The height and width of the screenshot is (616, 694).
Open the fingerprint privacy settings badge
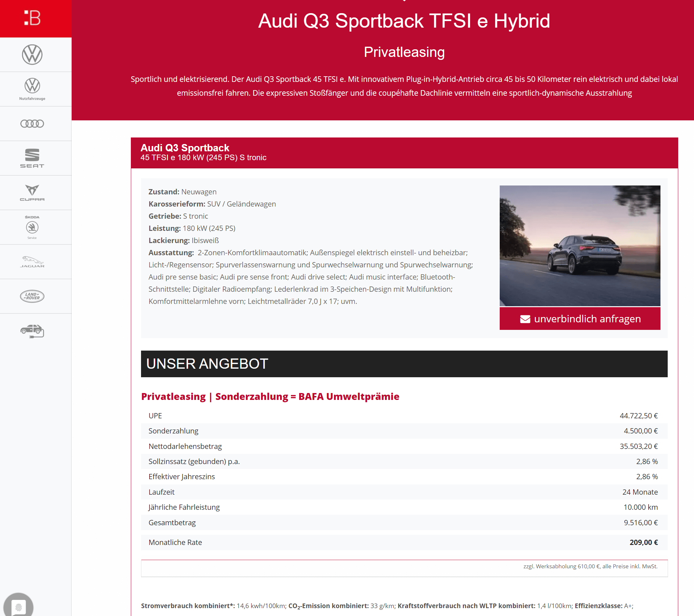click(x=18, y=606)
